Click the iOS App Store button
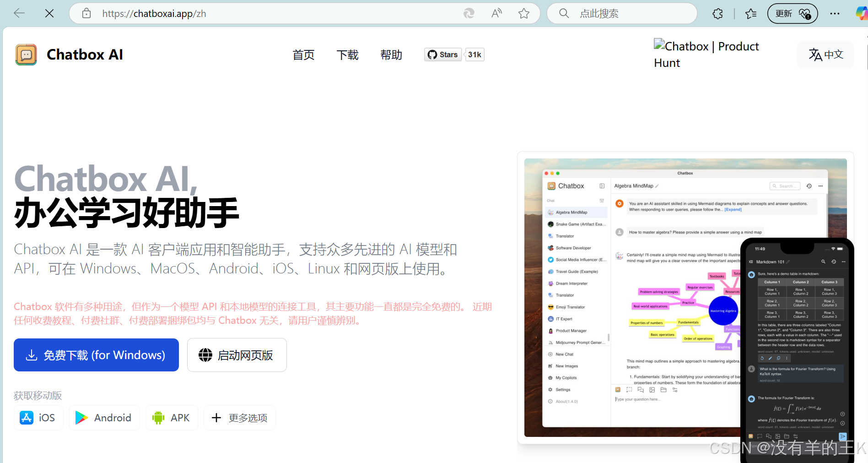The height and width of the screenshot is (463, 868). (38, 418)
